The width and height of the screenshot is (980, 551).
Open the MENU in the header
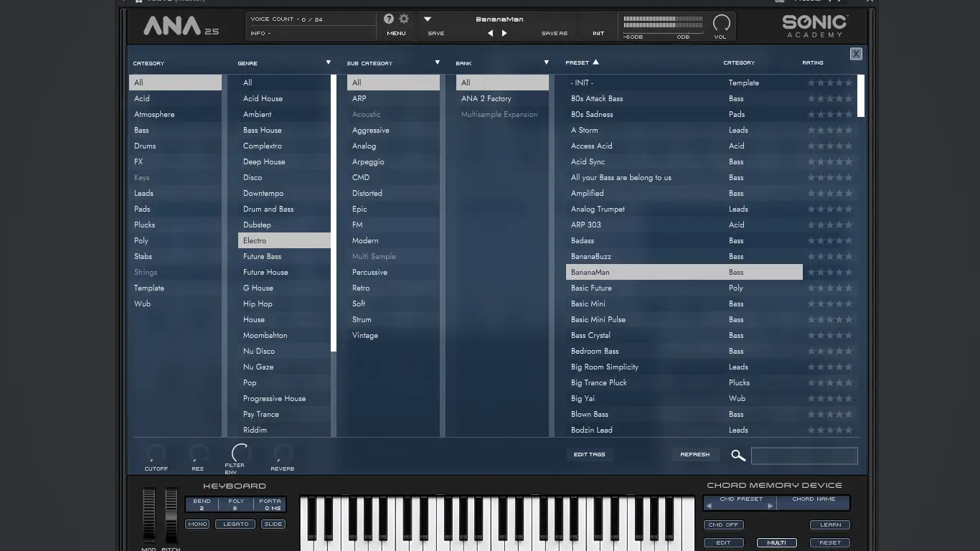point(396,33)
